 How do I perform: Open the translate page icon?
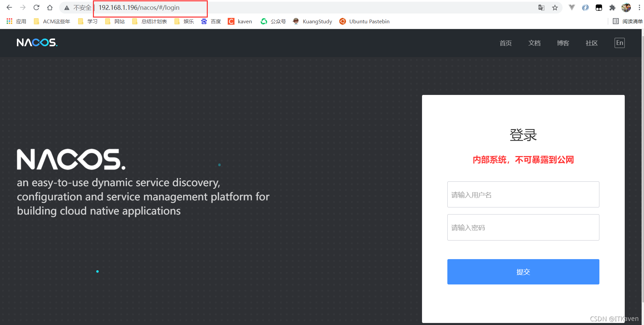(x=541, y=8)
